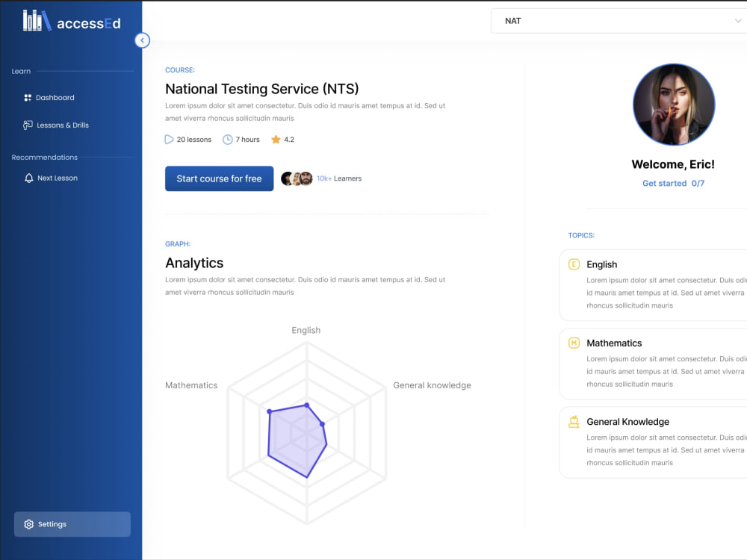Screen dimensions: 747x560
Task: Click Eric's profile picture
Action: [x=674, y=105]
